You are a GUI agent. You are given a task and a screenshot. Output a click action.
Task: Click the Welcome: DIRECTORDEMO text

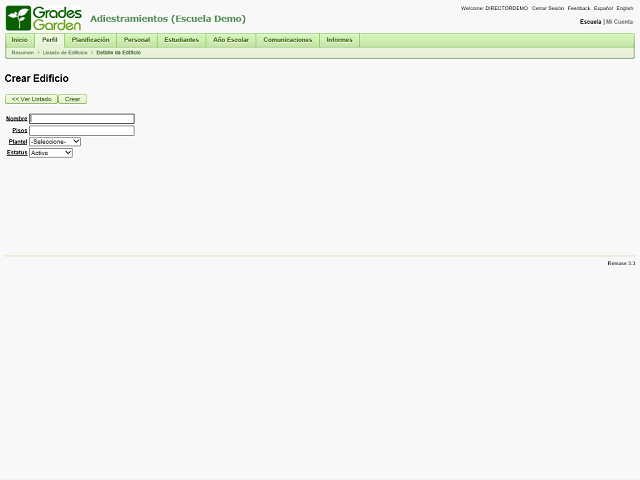click(494, 8)
